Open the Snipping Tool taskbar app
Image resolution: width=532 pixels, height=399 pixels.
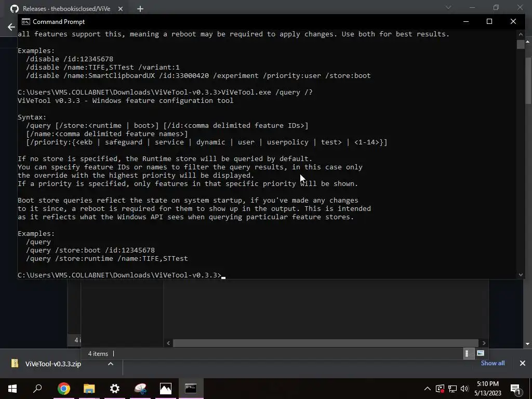click(140, 389)
